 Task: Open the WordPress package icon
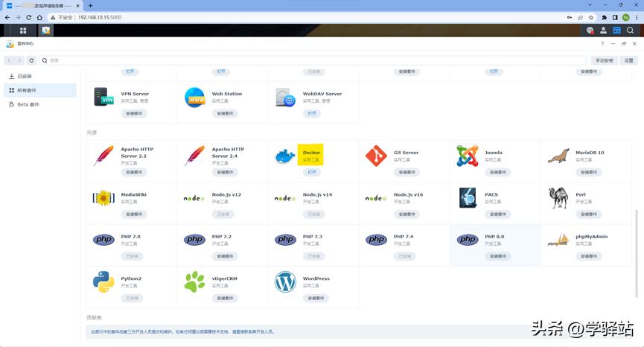285,282
